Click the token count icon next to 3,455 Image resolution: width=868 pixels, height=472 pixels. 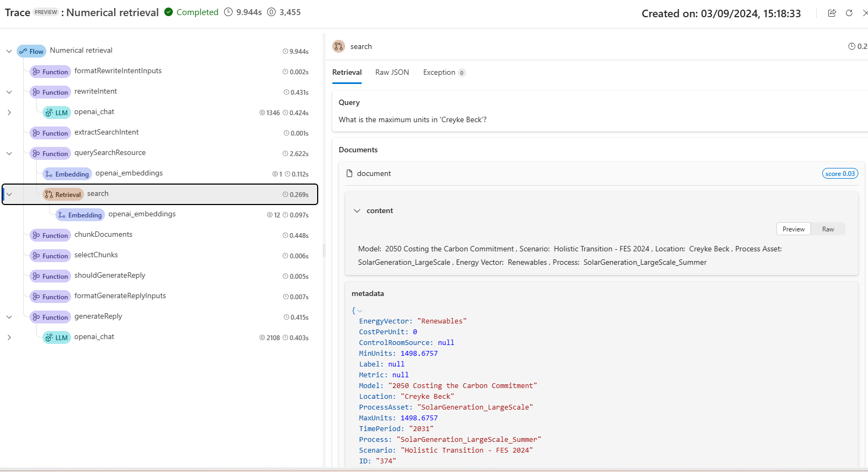271,12
